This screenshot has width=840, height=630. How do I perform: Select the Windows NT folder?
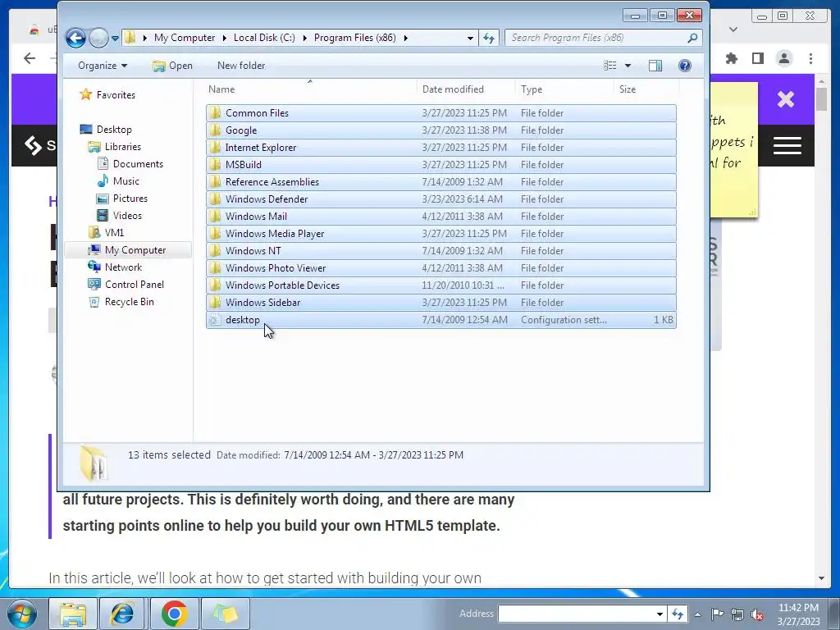pos(441,251)
